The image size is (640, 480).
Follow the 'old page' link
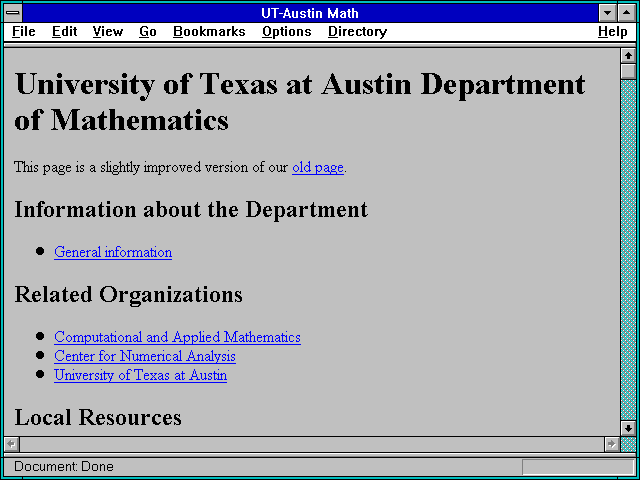tap(318, 168)
